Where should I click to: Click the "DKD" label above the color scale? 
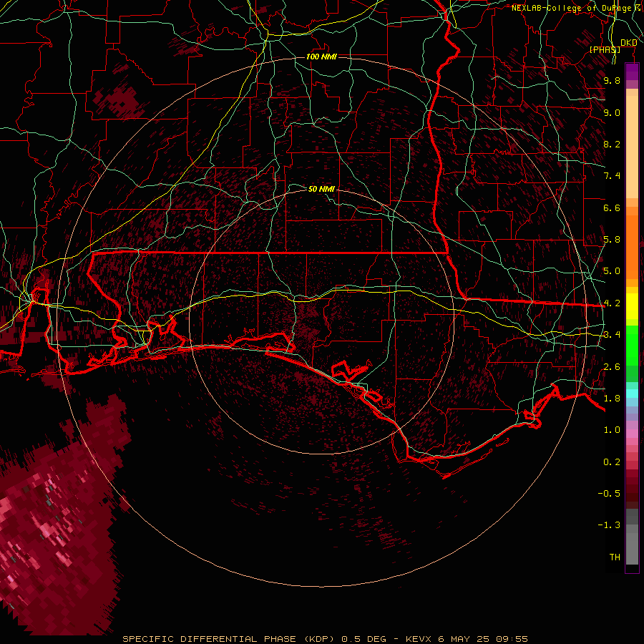point(628,42)
